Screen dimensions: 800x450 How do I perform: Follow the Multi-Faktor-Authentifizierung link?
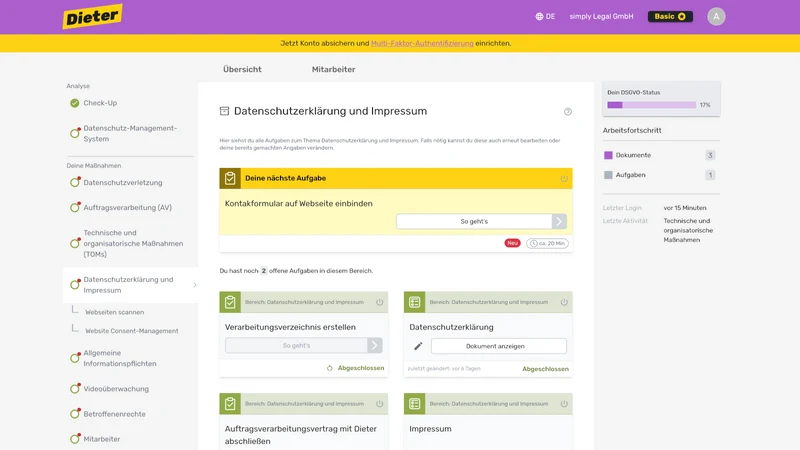pyautogui.click(x=422, y=43)
